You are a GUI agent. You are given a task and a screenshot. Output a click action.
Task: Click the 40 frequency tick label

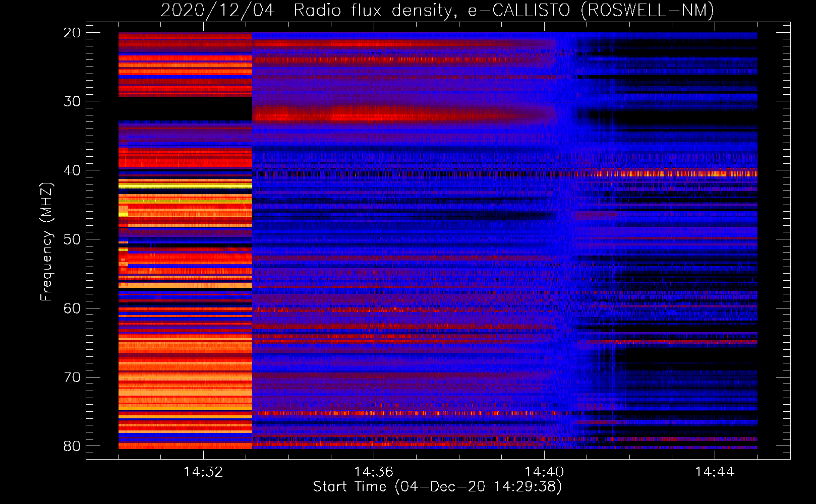click(72, 170)
